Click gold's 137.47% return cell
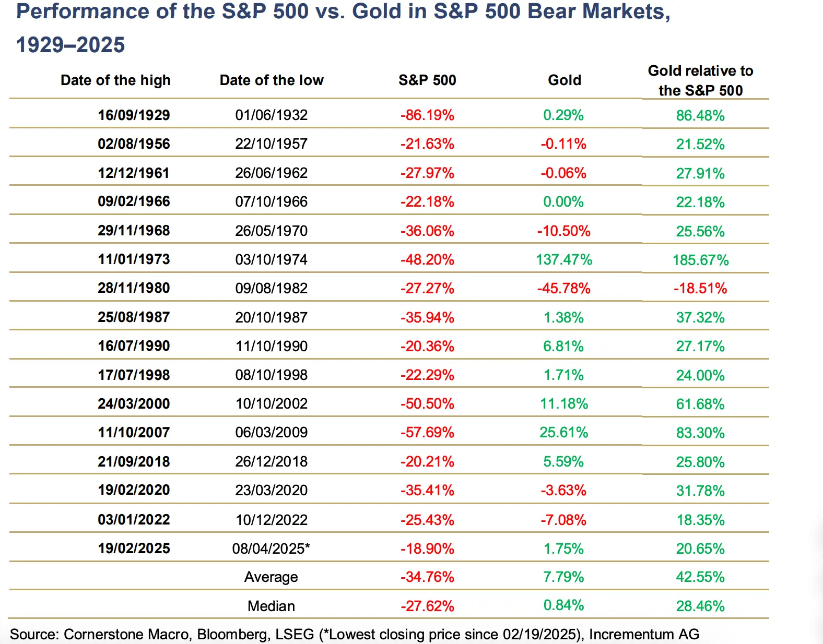 tap(564, 259)
